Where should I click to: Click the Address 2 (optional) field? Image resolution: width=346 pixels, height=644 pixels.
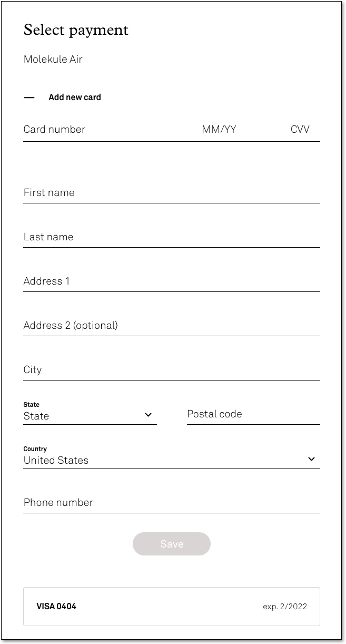pos(171,326)
